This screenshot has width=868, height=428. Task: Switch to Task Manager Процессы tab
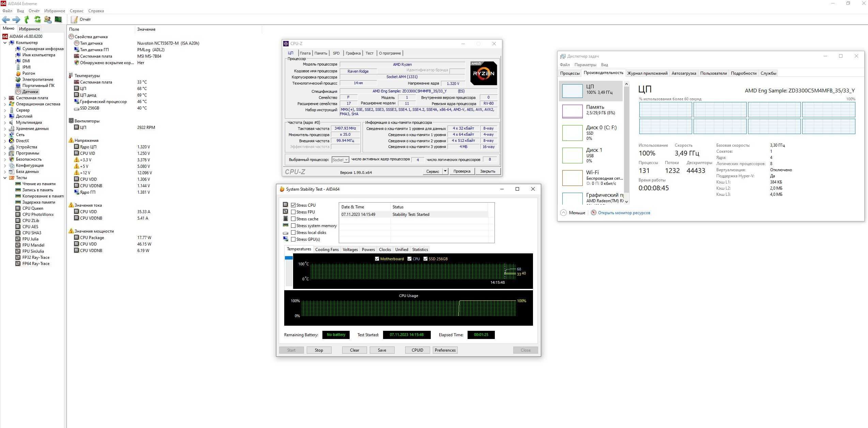tap(570, 73)
